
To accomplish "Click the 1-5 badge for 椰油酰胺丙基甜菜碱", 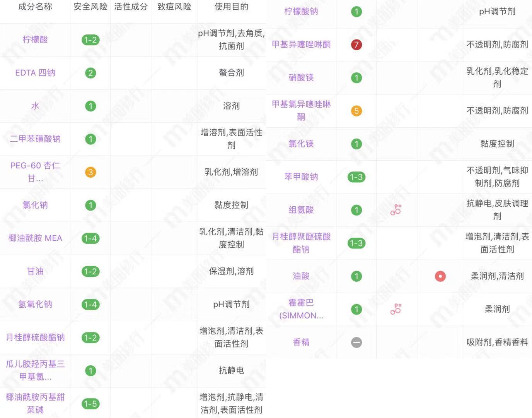I will click(x=90, y=403).
